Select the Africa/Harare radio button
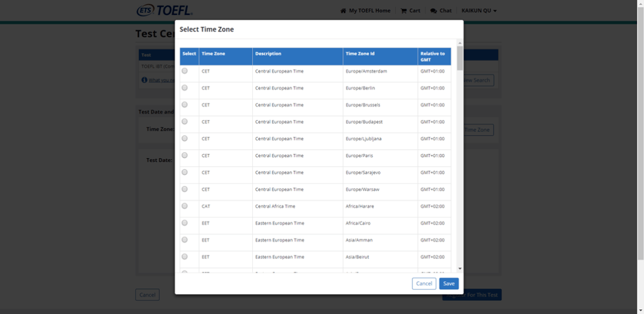Viewport: 644px width, 314px height. 185,206
